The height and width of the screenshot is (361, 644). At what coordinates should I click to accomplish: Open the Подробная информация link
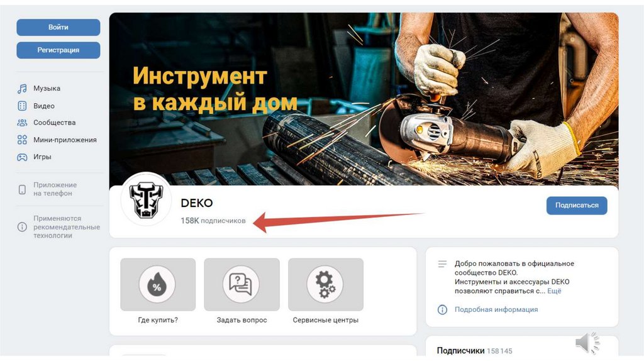(x=496, y=309)
